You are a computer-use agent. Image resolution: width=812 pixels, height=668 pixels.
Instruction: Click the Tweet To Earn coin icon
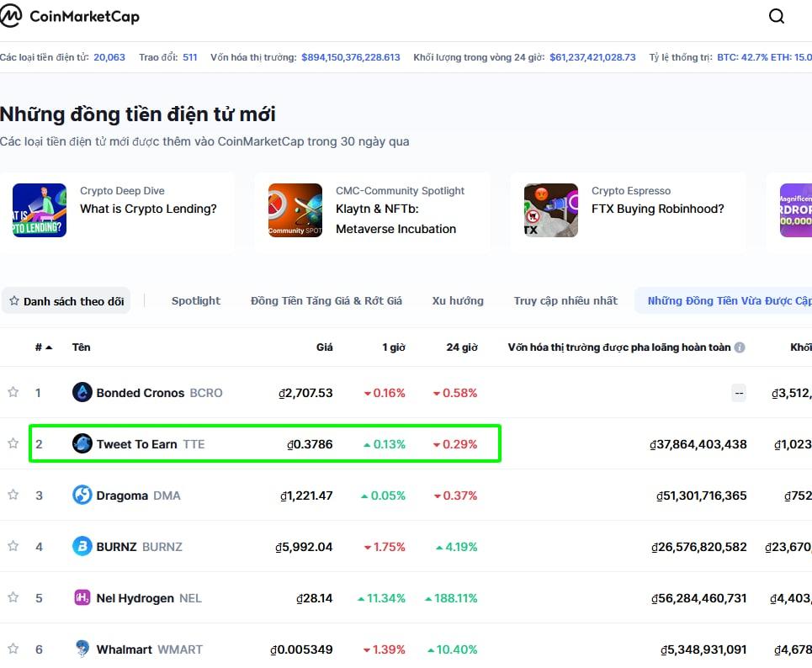point(82,443)
